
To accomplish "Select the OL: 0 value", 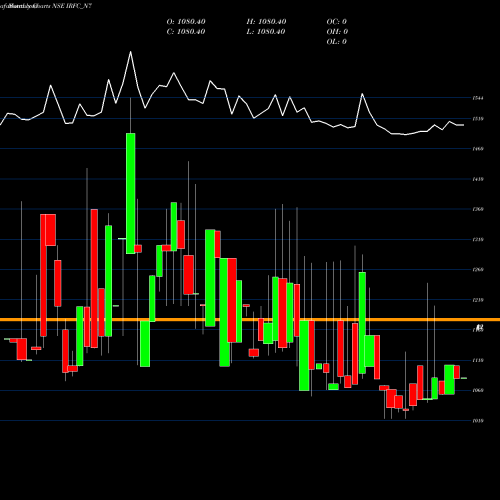I will (337, 42).
